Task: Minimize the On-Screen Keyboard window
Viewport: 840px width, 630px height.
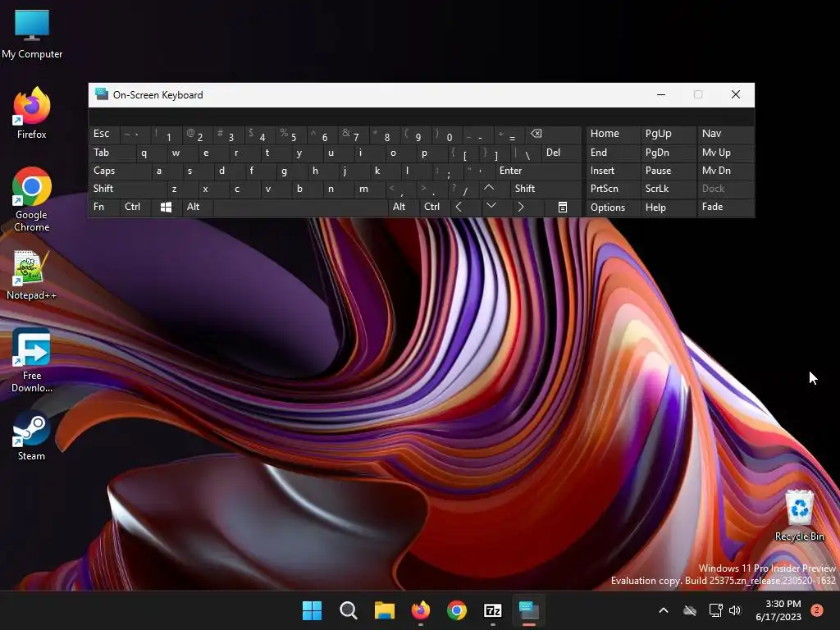Action: 661,95
